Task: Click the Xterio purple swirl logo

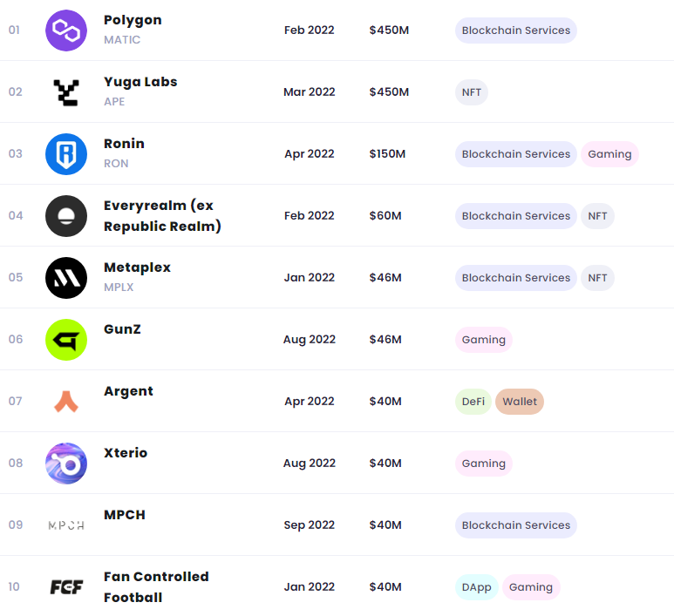Action: pyautogui.click(x=66, y=464)
